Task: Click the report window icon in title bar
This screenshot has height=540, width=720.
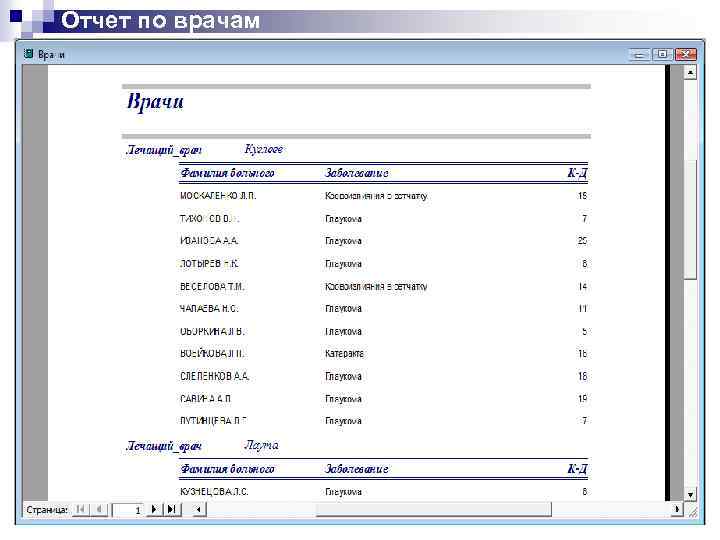Action: tap(28, 54)
